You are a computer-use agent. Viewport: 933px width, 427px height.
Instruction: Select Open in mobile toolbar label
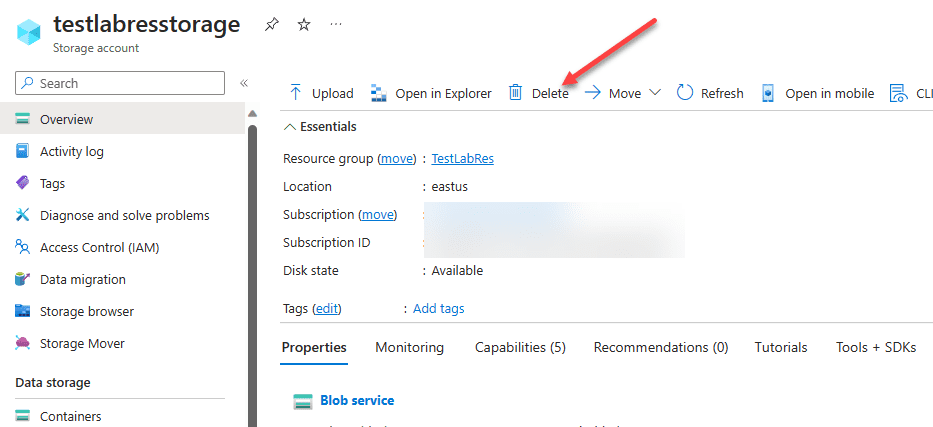click(829, 93)
